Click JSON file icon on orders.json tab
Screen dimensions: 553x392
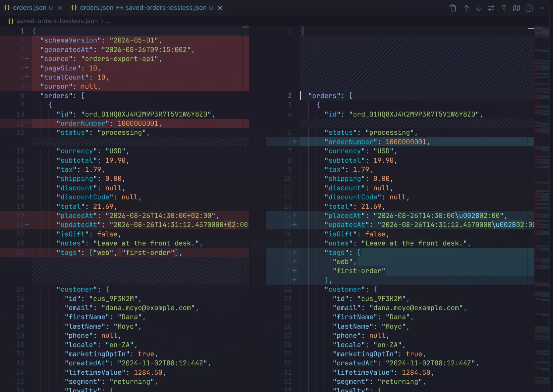tap(7, 8)
